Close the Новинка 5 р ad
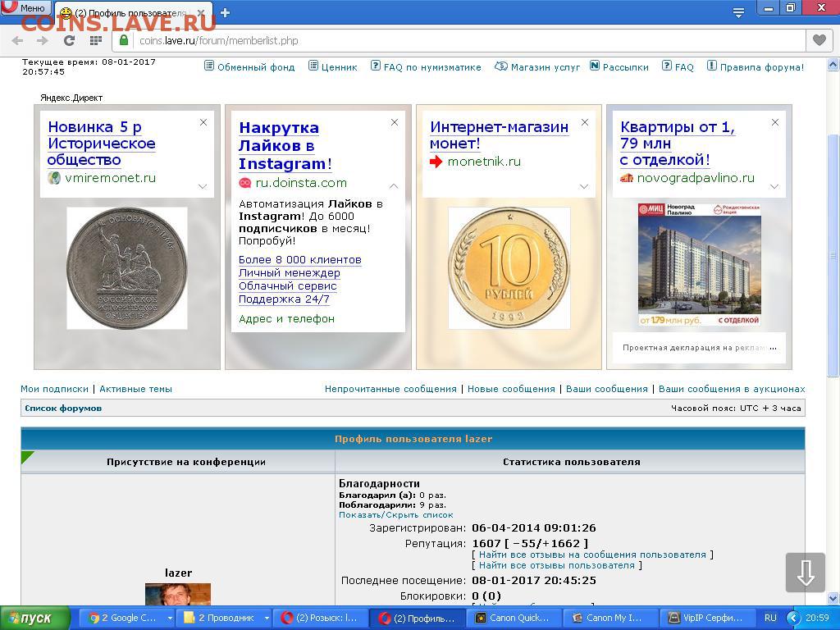The width and height of the screenshot is (840, 630). 203,122
